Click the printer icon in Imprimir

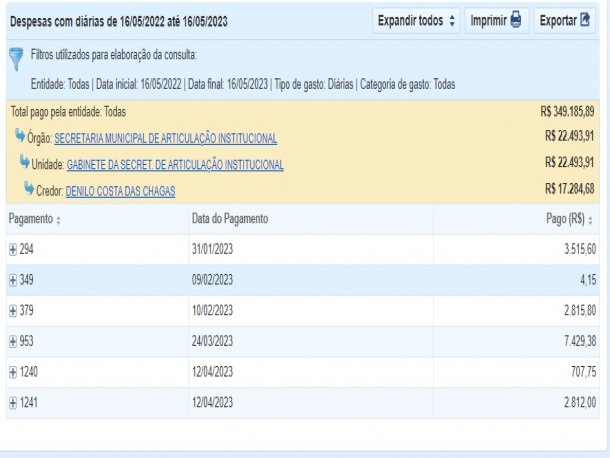coord(516,20)
